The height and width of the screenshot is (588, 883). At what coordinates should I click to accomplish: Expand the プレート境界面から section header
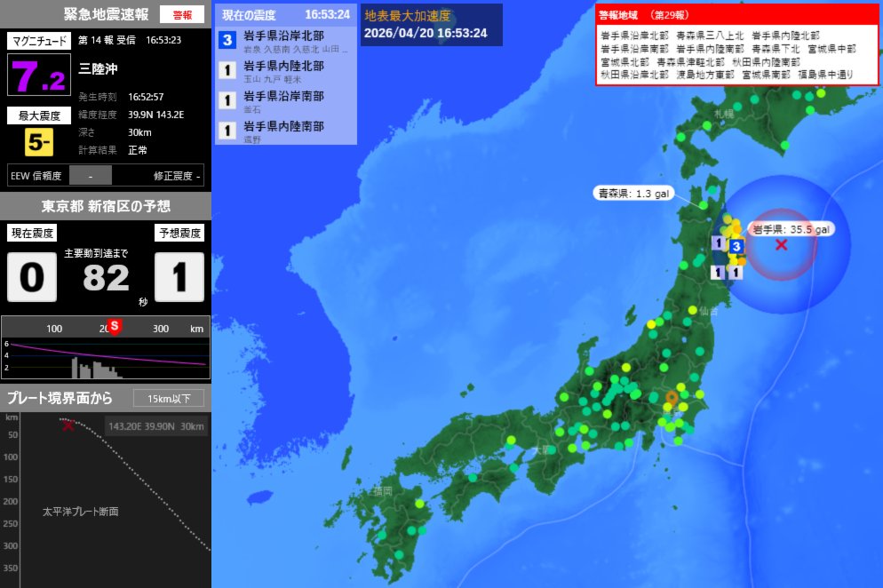[60, 399]
